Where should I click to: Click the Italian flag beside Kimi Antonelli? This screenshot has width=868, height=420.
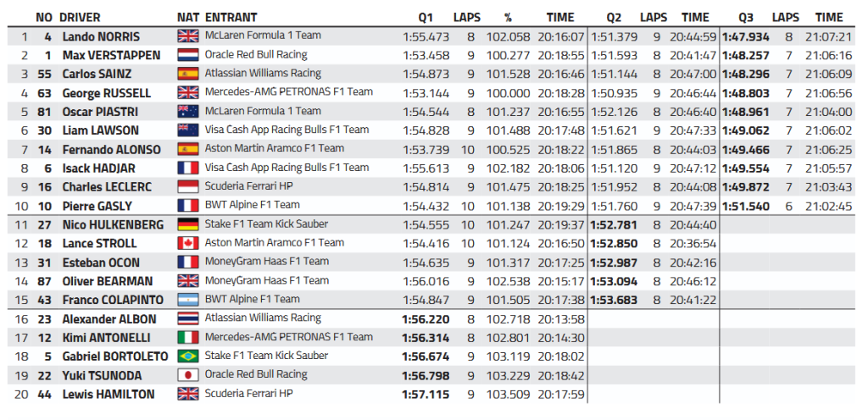click(x=187, y=337)
